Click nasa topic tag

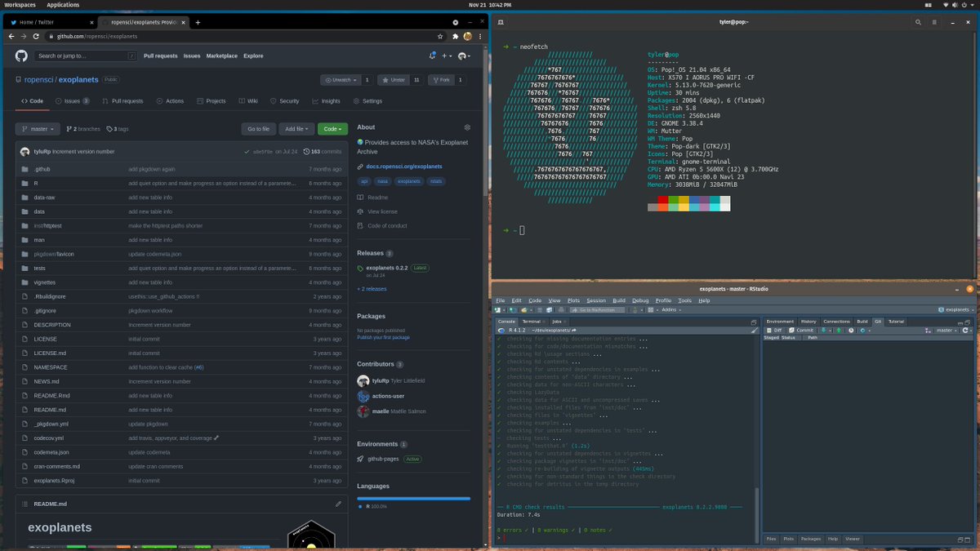(x=382, y=181)
